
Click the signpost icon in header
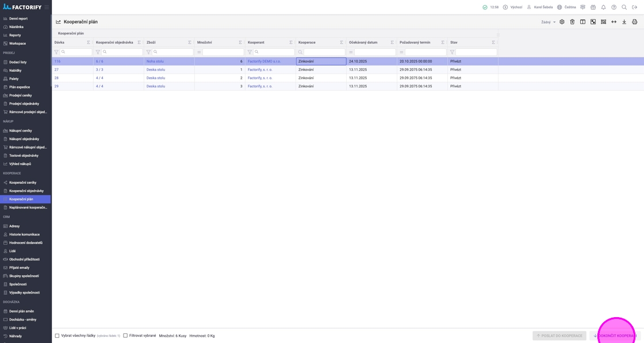(582, 7)
